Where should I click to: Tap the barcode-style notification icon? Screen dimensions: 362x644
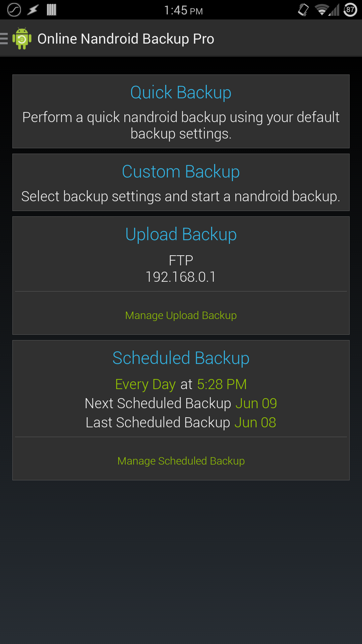point(51,10)
